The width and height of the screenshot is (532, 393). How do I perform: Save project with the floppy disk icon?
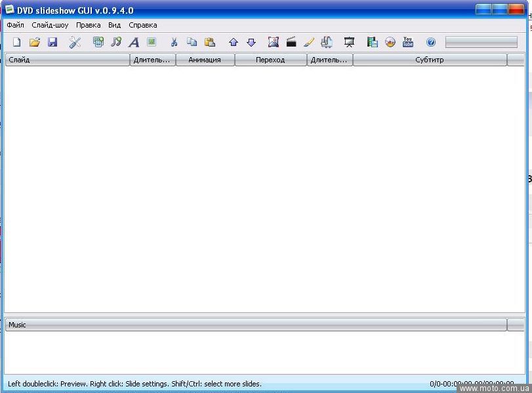[x=52, y=42]
